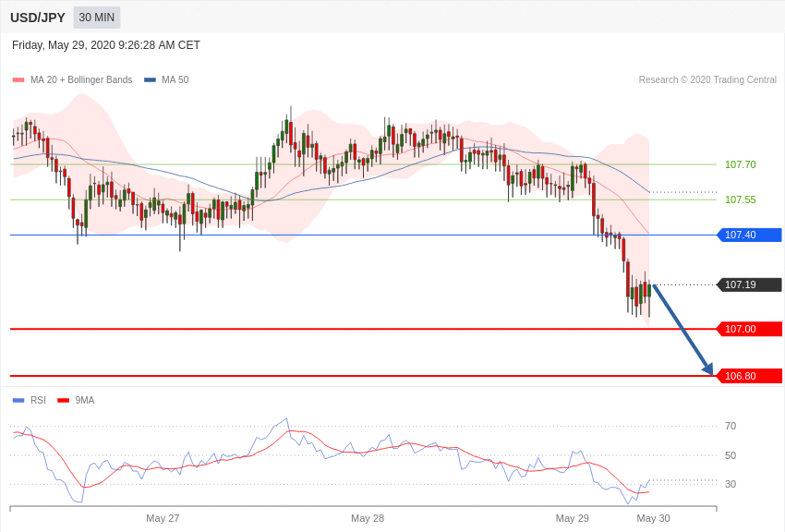Screen dimensions: 785x532
Task: Click the red 106.80 price tag
Action: tap(750, 376)
